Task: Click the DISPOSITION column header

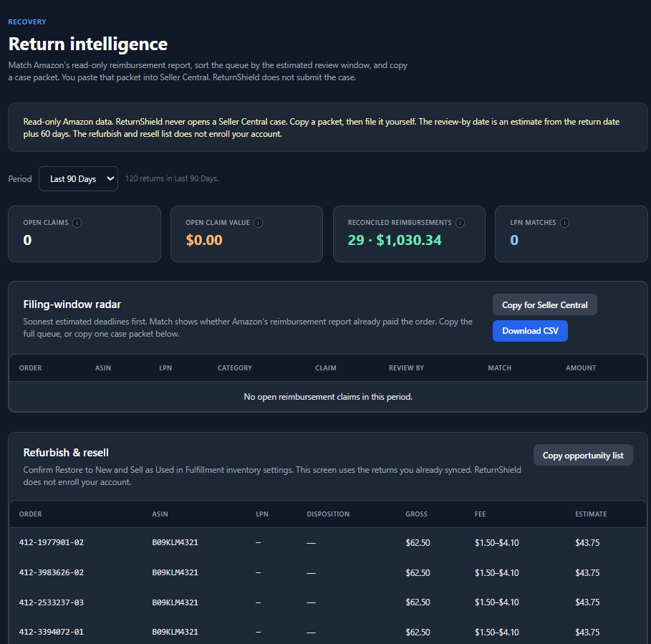Action: click(328, 514)
